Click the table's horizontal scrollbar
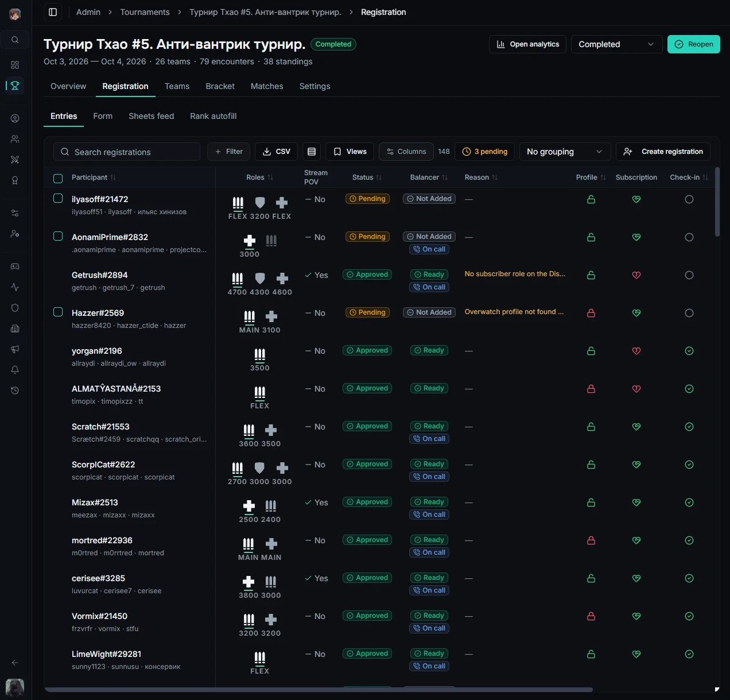This screenshot has width=730, height=700. [x=319, y=690]
